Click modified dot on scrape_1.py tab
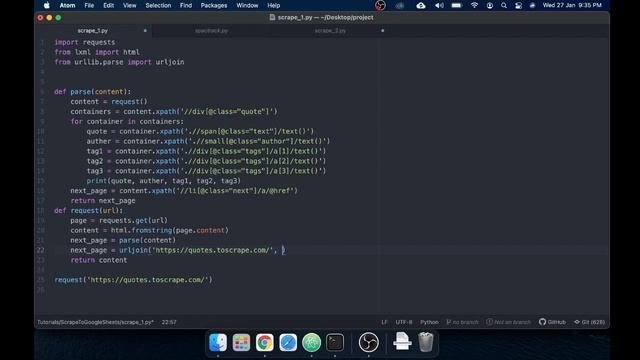This screenshot has height=360, width=640. (145, 31)
